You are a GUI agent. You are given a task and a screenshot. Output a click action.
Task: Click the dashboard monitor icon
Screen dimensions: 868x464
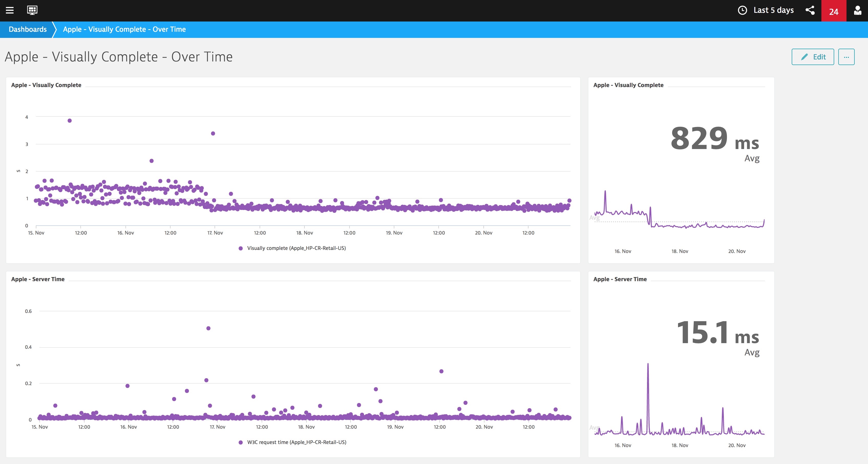tap(32, 10)
